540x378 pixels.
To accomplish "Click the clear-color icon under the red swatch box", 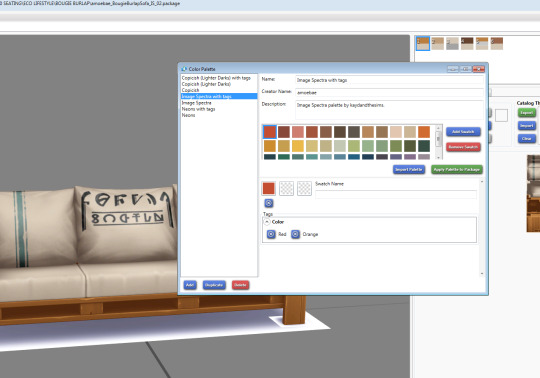I will 269,203.
